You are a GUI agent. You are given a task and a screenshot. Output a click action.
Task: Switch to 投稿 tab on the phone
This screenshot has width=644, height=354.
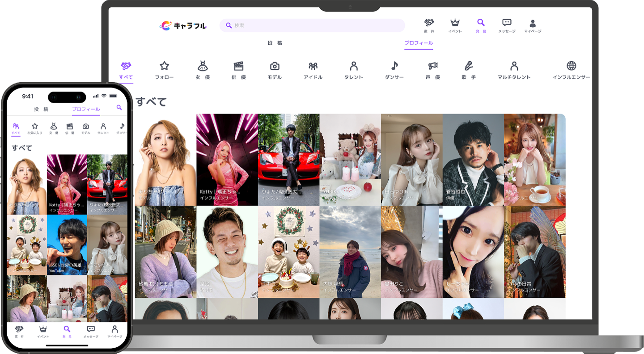tap(41, 109)
